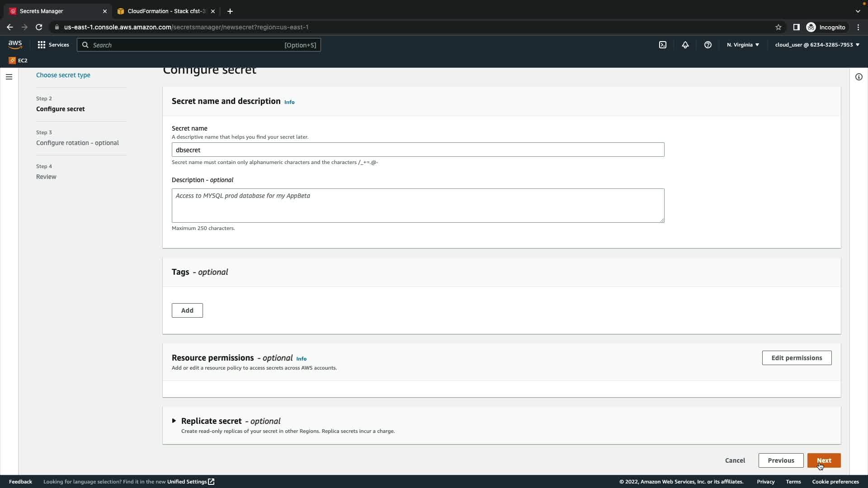
Task: Toggle the side navigation hamburger menu
Action: (x=9, y=77)
